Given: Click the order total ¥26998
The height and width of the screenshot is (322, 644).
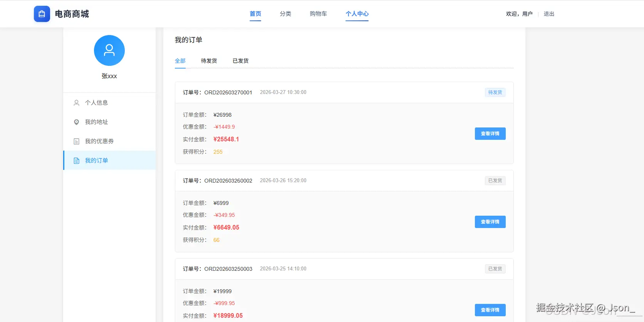Looking at the screenshot, I should click(223, 115).
